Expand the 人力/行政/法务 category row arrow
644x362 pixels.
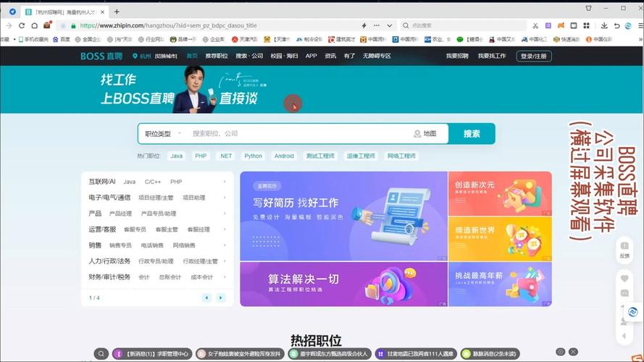pos(225,261)
